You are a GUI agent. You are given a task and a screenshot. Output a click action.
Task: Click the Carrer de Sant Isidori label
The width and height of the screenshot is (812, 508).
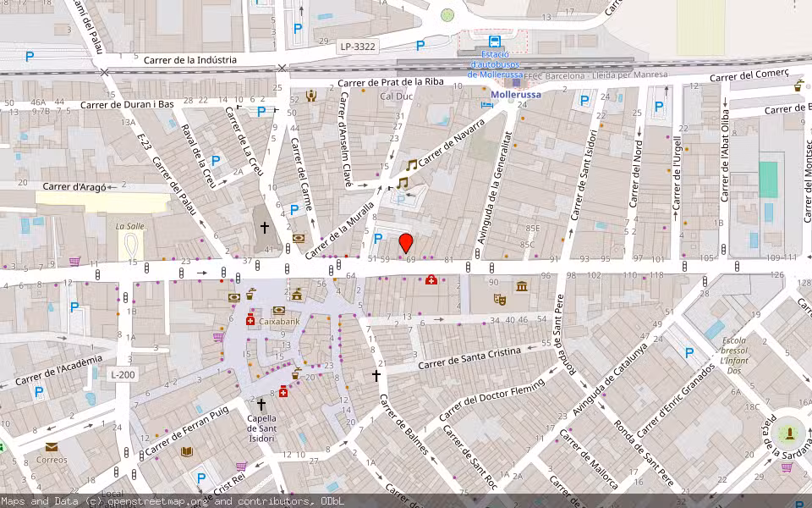click(x=584, y=174)
